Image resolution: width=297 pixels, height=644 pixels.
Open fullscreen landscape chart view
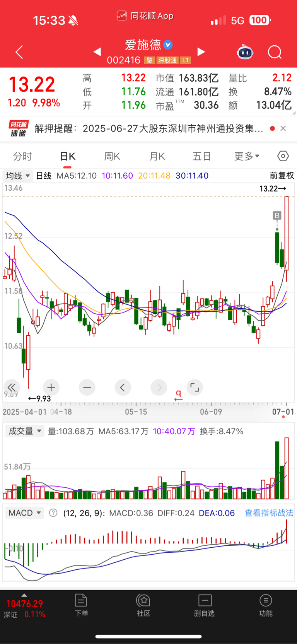pos(195,387)
